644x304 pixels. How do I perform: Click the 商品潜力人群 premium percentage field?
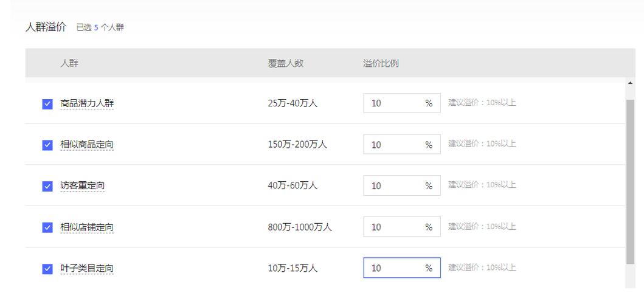[x=402, y=103]
